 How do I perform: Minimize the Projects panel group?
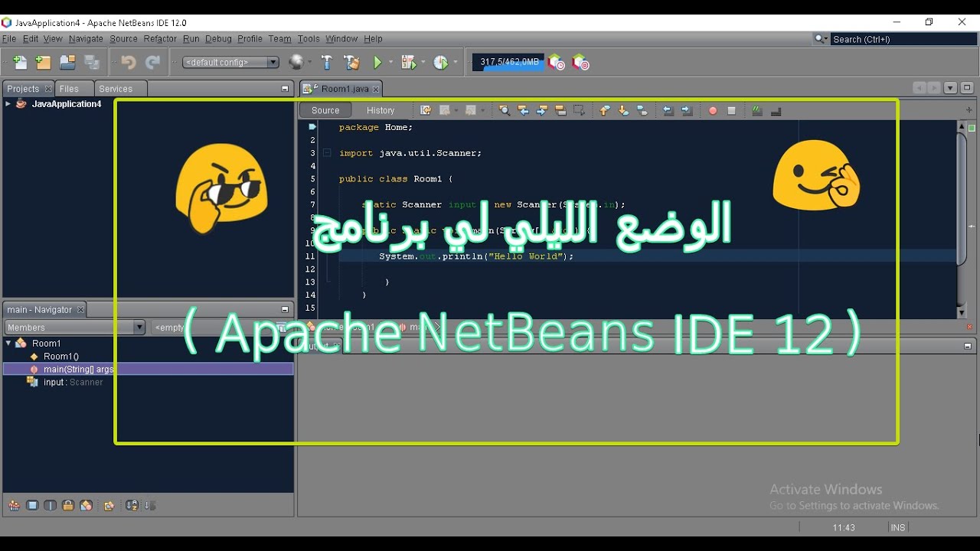coord(285,89)
